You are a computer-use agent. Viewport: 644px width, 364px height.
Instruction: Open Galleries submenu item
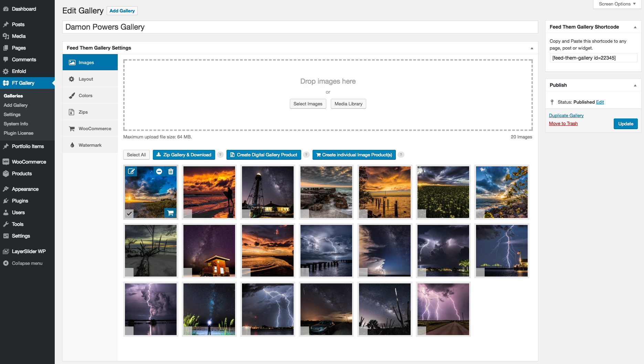pos(13,96)
